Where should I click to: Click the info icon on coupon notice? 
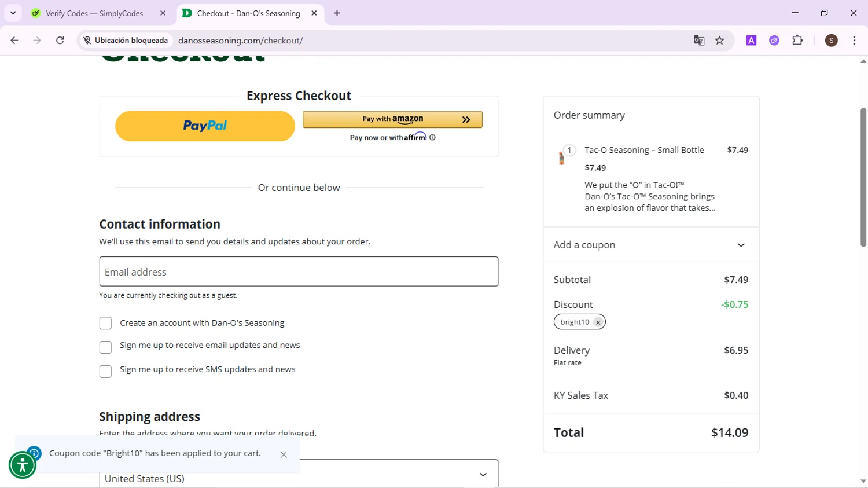click(x=34, y=453)
